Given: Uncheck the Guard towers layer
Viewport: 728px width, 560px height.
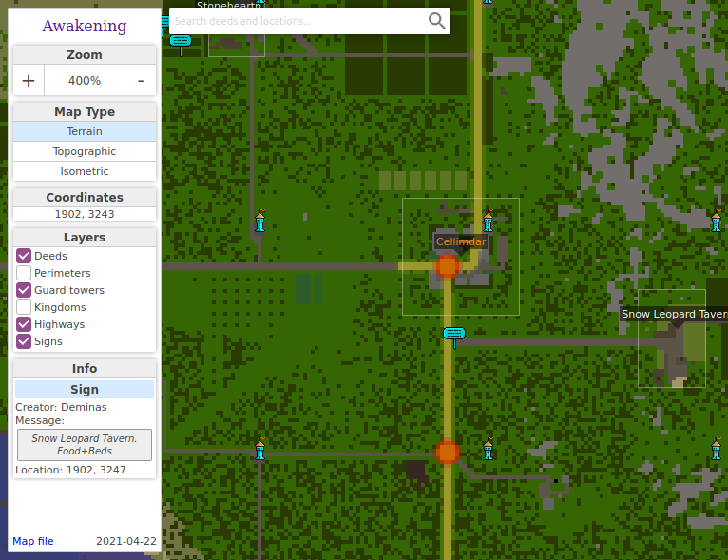Looking at the screenshot, I should 24,290.
